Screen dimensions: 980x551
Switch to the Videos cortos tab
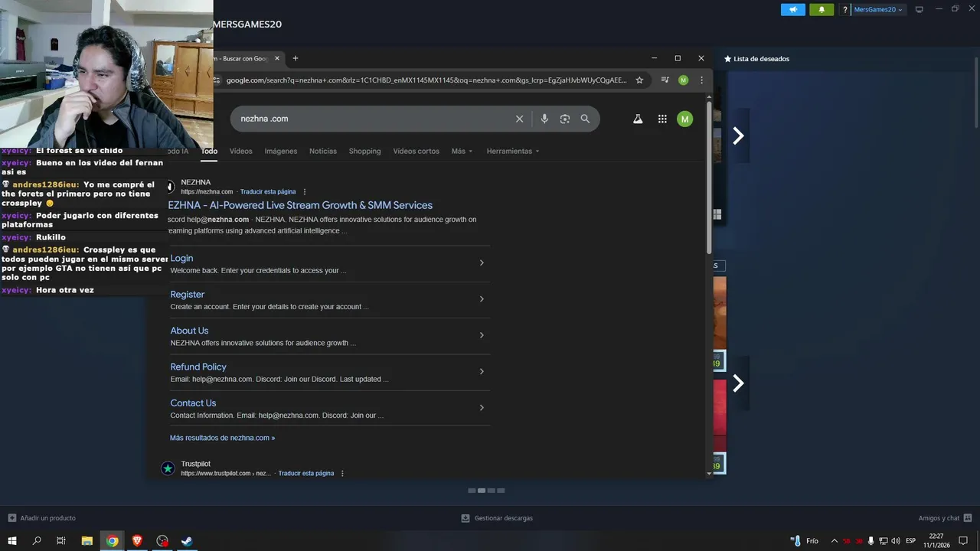(x=416, y=151)
